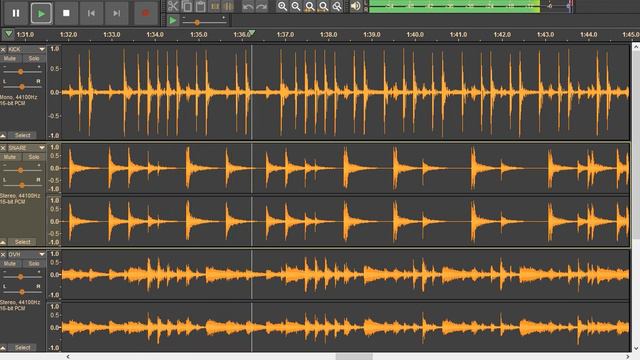Click the right arrow of the horizontal scrollbar
This screenshot has width=640, height=360.
coord(628,357)
